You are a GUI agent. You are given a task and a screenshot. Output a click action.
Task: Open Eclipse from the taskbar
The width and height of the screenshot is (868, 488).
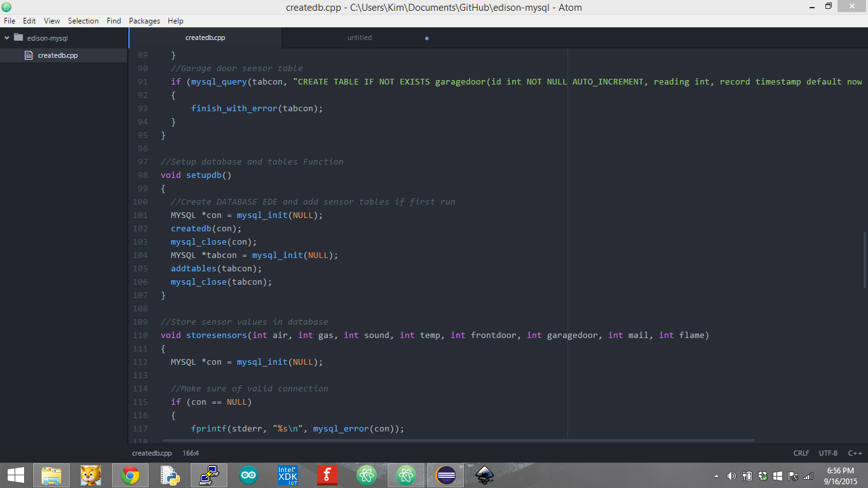(445, 475)
